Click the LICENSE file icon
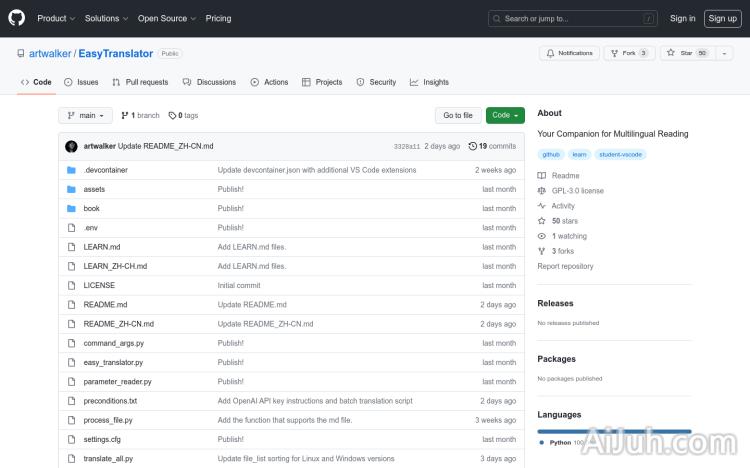750x468 pixels. tap(71, 285)
